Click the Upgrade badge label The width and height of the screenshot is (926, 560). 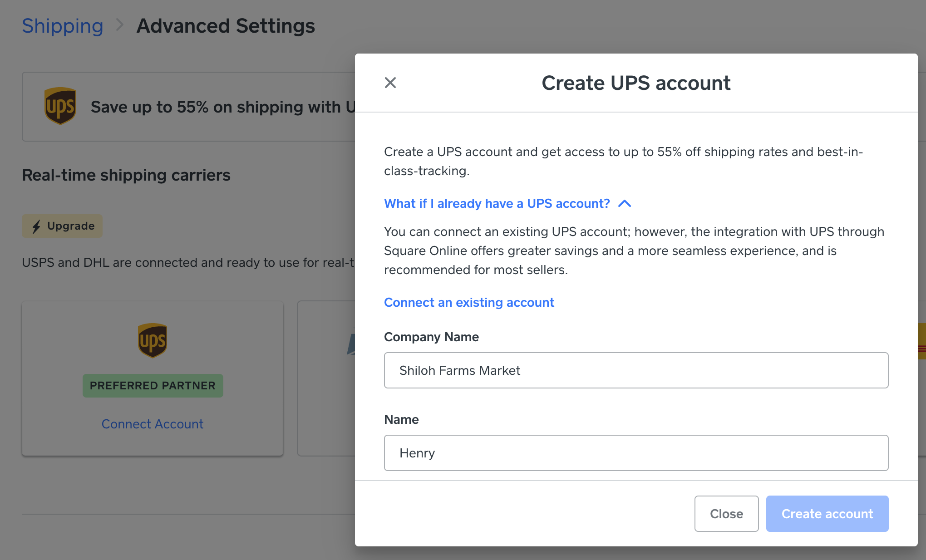(71, 226)
